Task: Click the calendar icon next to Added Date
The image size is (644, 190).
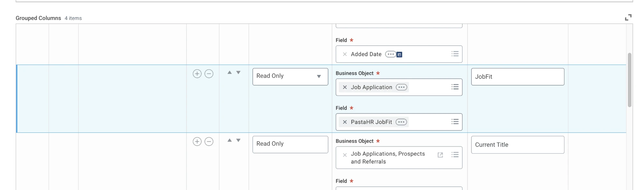Action: coord(399,55)
